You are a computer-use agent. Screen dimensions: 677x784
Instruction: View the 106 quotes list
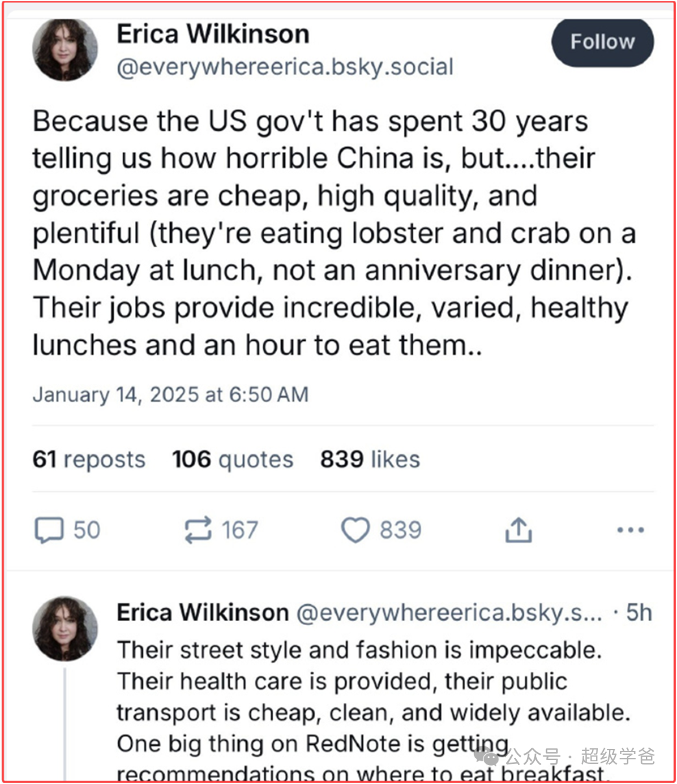click(232, 459)
